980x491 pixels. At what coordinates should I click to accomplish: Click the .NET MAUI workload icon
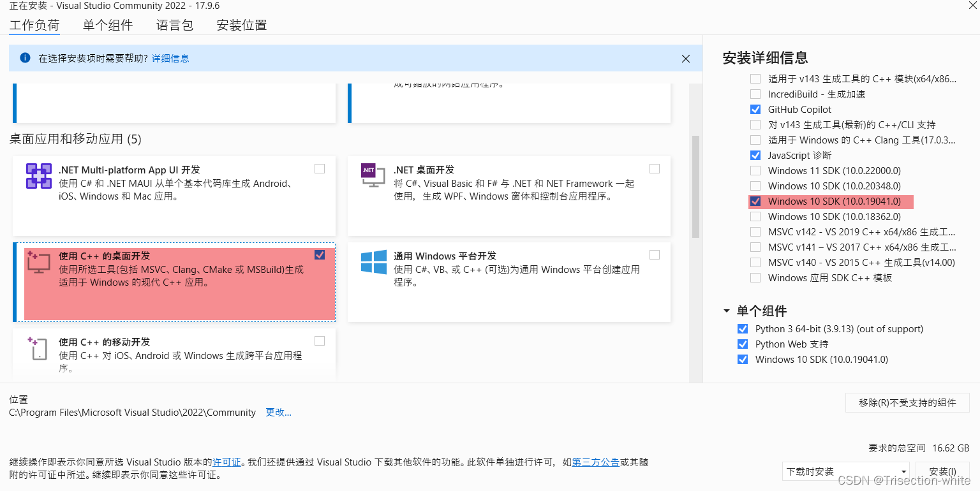point(39,176)
